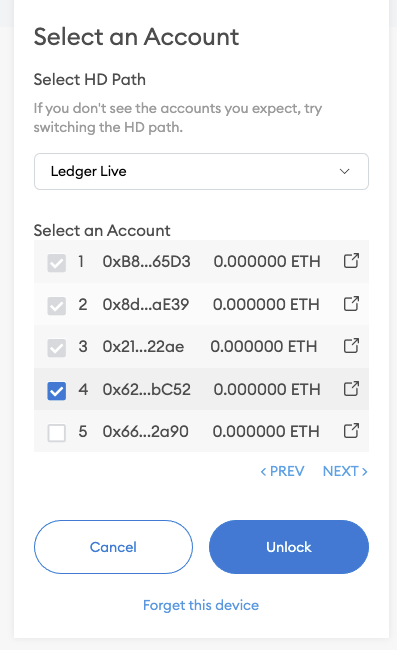Click the Cancel button

pos(113,547)
